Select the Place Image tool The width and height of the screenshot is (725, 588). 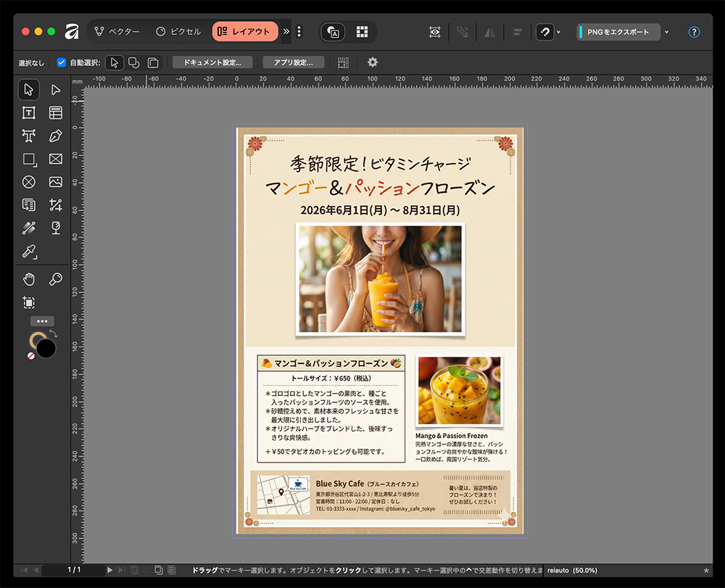56,182
